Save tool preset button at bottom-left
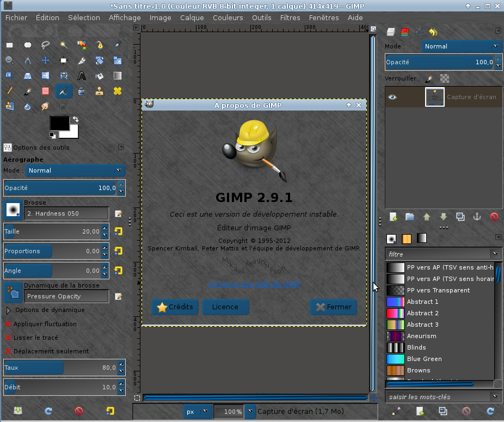Screen dimensions: 504x422 click(18, 411)
